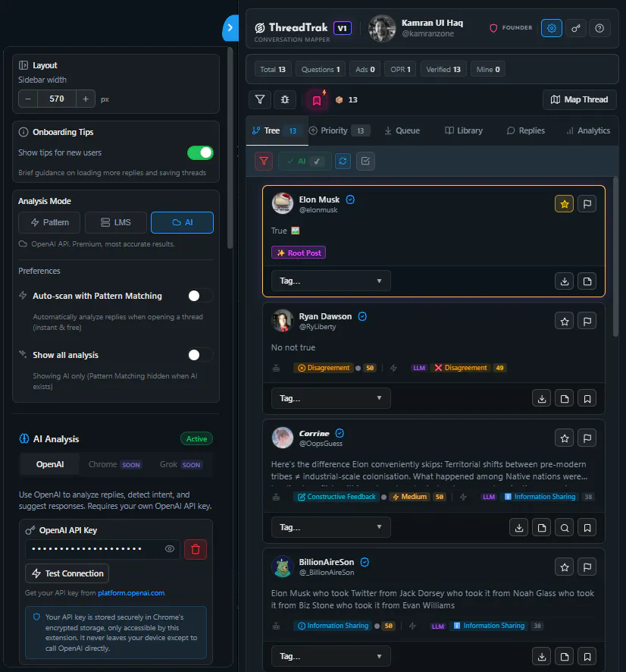Click the left sidebar's vertical scrollbar
This screenshot has width=626, height=672.
coord(230,148)
